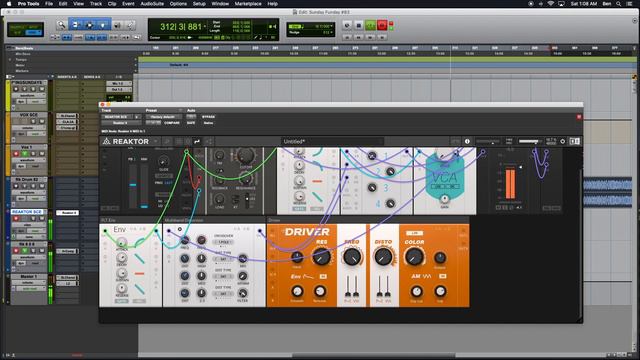Click the red record transport button
The height and width of the screenshot is (360, 640).
382,25
